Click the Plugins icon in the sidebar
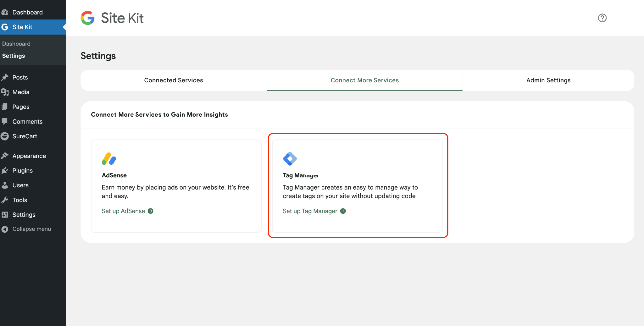Screen dimensions: 644x326 click(5, 170)
